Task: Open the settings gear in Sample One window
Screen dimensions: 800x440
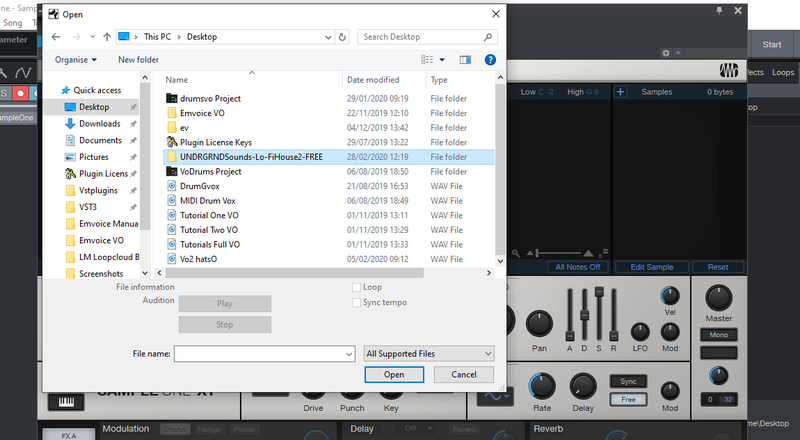Action: pyautogui.click(x=666, y=53)
